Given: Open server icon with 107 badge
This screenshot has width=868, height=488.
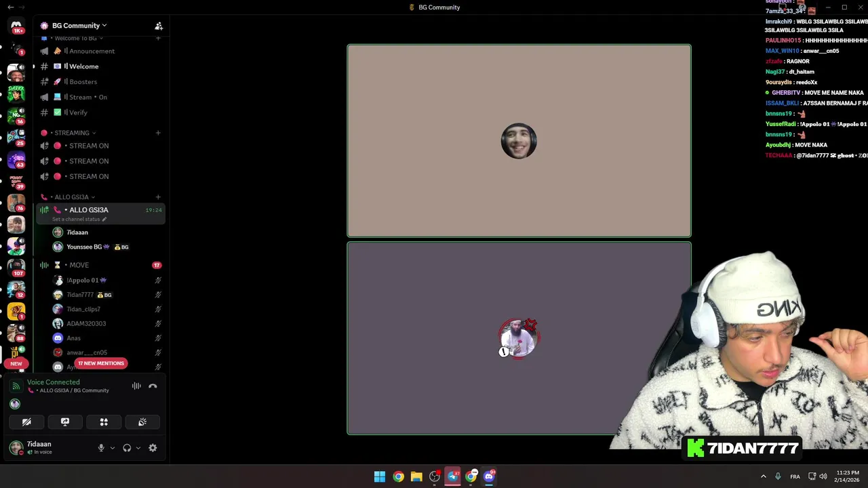Looking at the screenshot, I should pyautogui.click(x=16, y=267).
